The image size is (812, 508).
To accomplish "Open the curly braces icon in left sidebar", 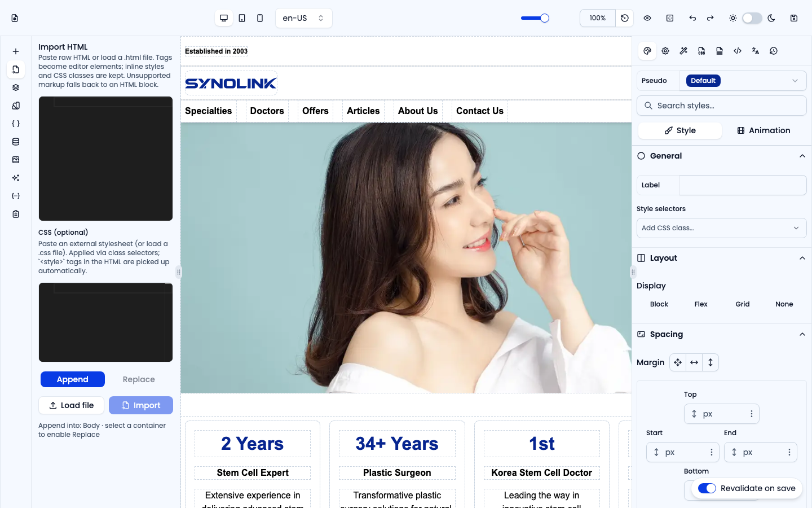I will pyautogui.click(x=16, y=124).
